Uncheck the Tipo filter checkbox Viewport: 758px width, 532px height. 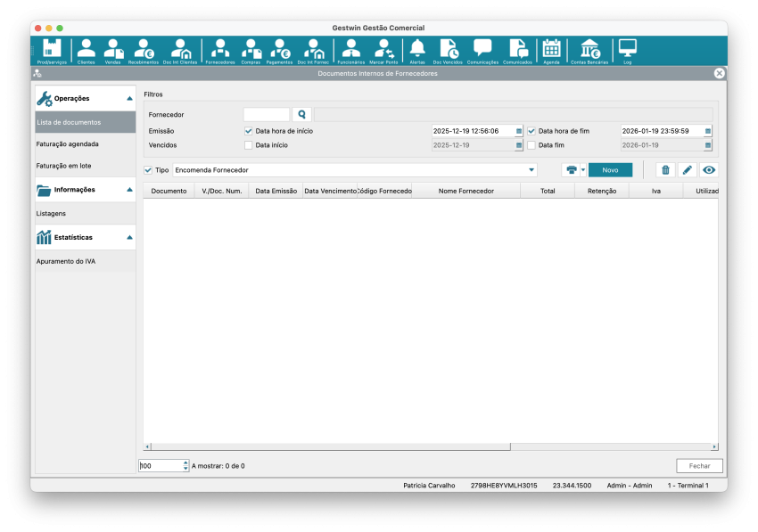(148, 169)
